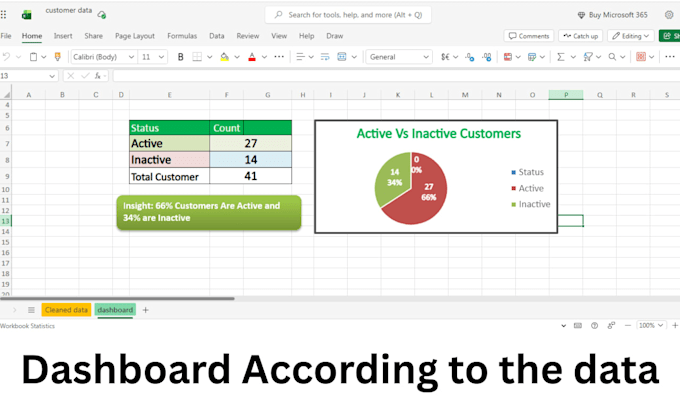
Task: Toggle Bold formatting
Action: click(181, 57)
